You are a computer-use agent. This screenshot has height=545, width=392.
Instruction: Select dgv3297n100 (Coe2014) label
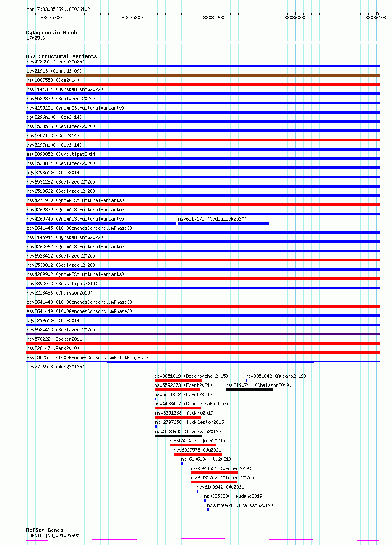click(x=54, y=145)
